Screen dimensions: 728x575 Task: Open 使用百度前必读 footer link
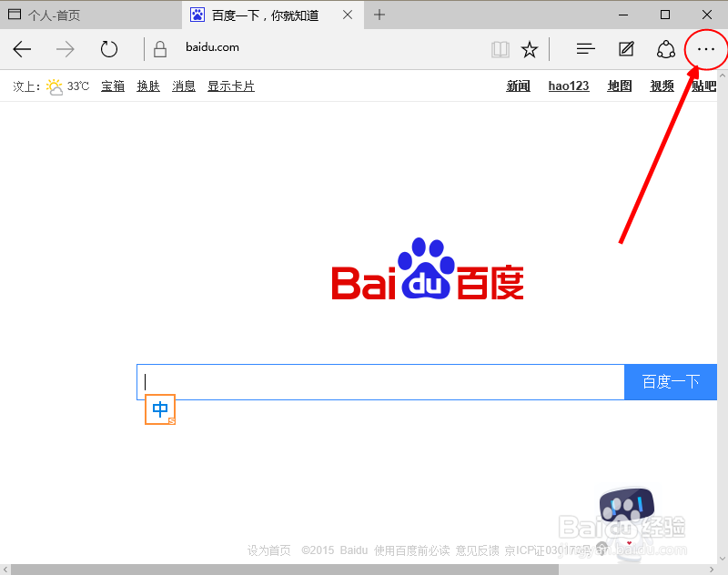pyautogui.click(x=412, y=550)
